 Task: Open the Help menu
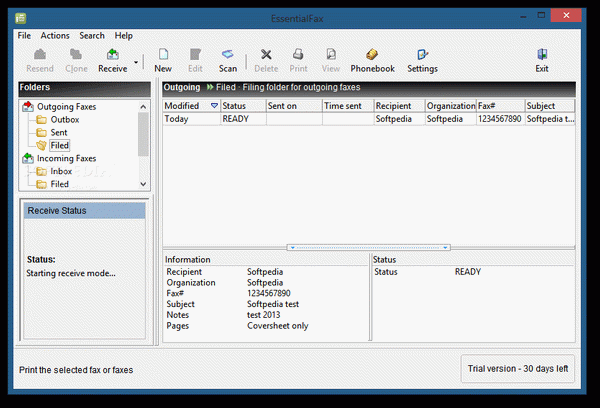point(123,35)
